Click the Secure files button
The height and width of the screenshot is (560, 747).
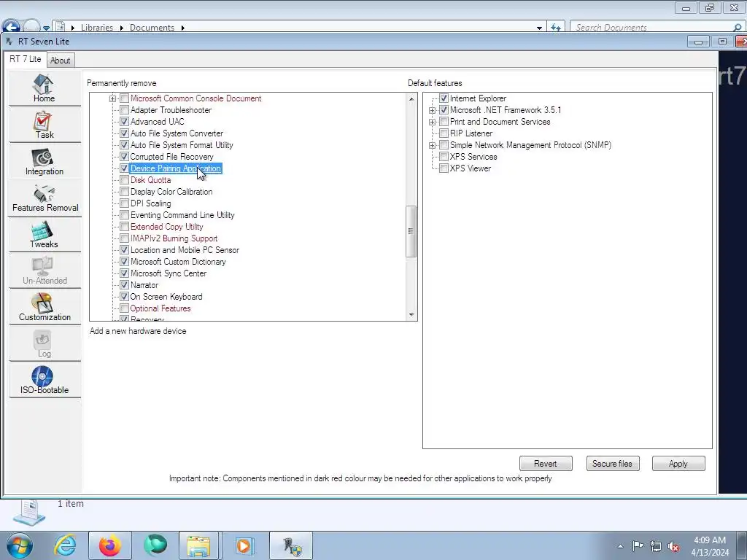[x=612, y=463]
